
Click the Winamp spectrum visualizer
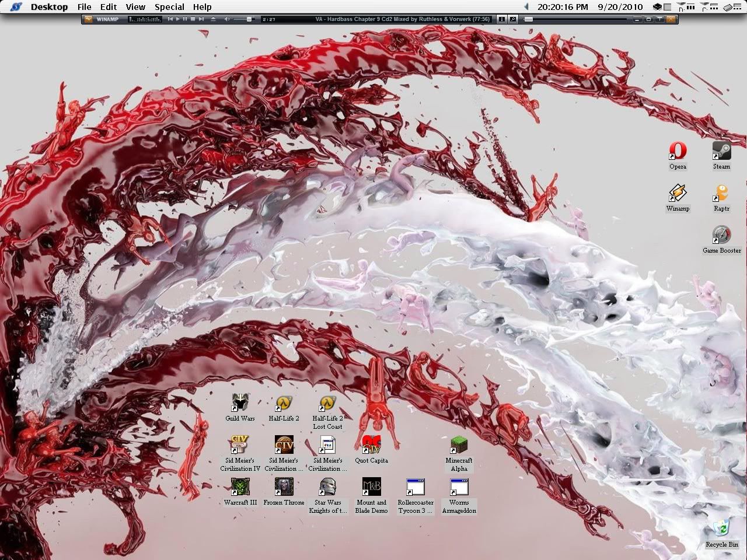(x=145, y=19)
